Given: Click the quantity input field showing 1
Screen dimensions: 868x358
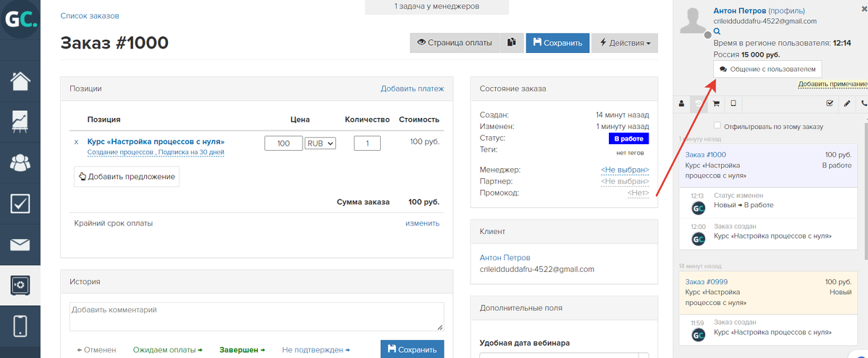Looking at the screenshot, I should (x=367, y=143).
